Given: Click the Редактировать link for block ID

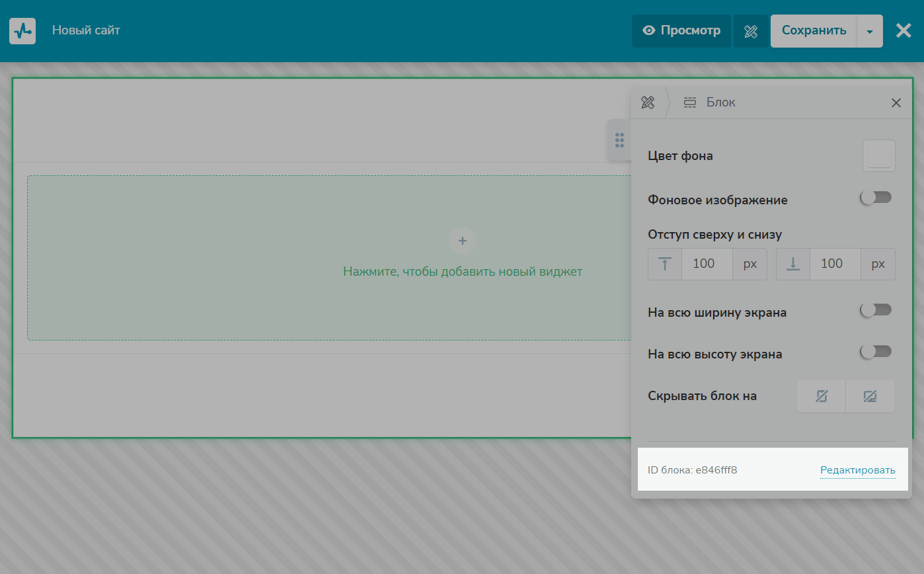Looking at the screenshot, I should [857, 470].
